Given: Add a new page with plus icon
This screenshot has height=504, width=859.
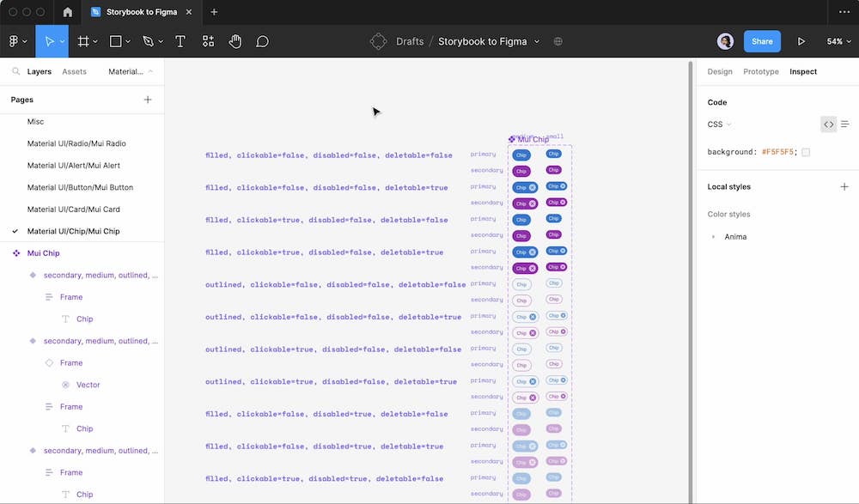Looking at the screenshot, I should click(x=148, y=100).
